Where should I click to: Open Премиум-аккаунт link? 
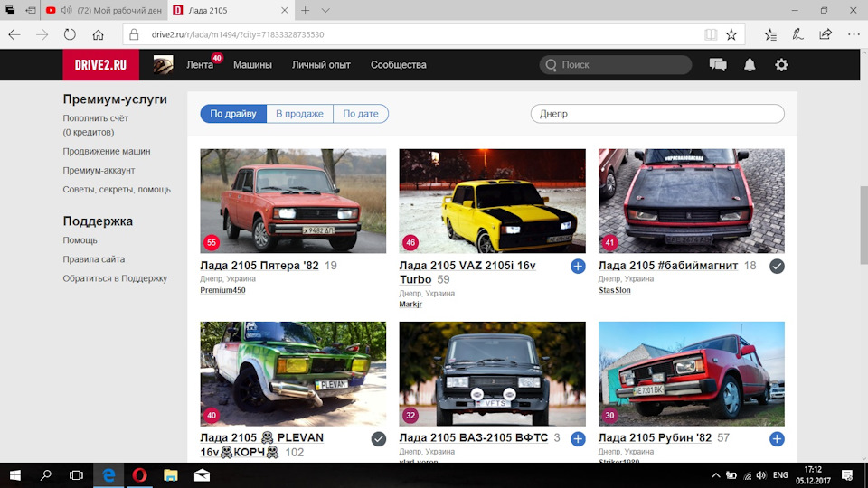[99, 171]
